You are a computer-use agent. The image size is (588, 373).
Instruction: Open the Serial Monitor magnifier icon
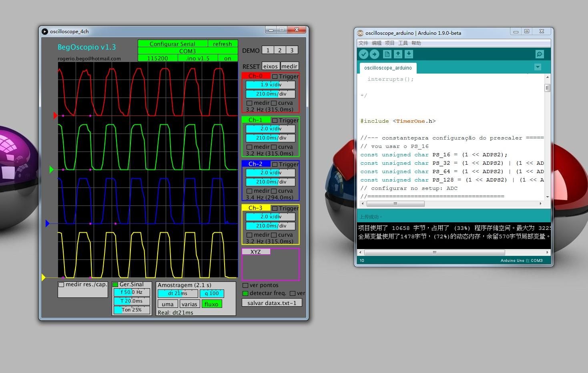(539, 54)
